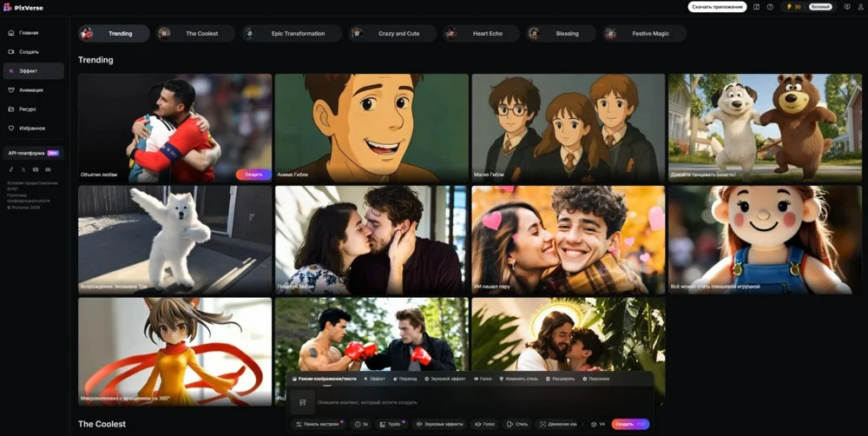This screenshot has width=868, height=436.
Task: Click the Скачать приложение button
Action: point(717,7)
